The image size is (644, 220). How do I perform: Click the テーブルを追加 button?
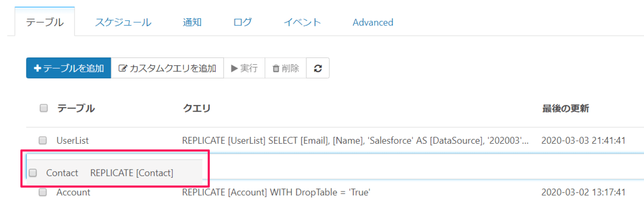pos(69,68)
